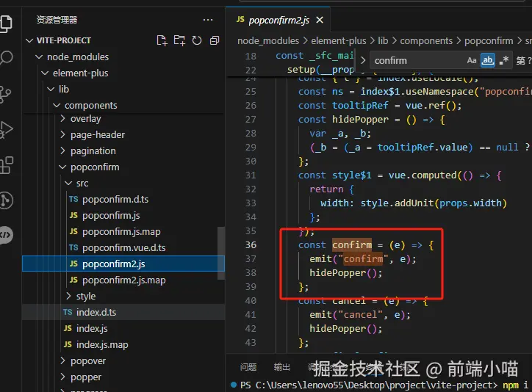Open popconfirm2.js.map file
This screenshot has width=532, height=392.
pyautogui.click(x=123, y=280)
